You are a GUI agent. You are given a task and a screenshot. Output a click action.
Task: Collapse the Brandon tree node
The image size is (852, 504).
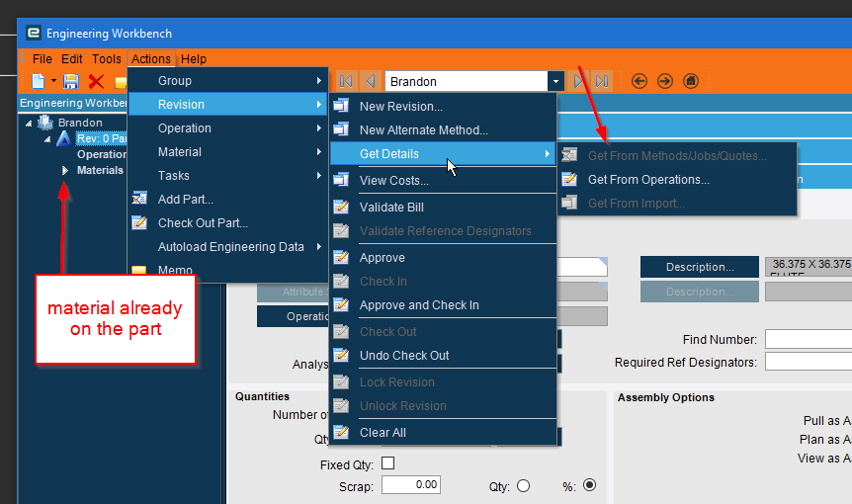tap(29, 124)
